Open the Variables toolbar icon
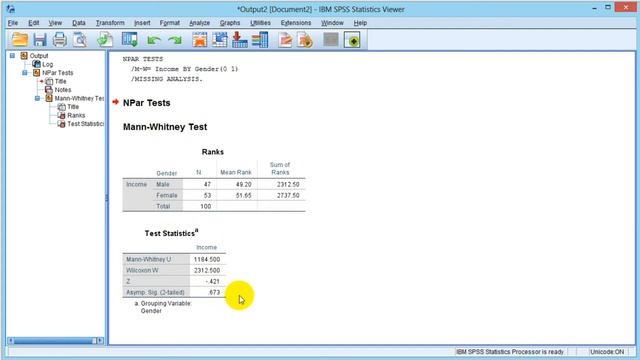The image size is (640, 360). [x=260, y=40]
